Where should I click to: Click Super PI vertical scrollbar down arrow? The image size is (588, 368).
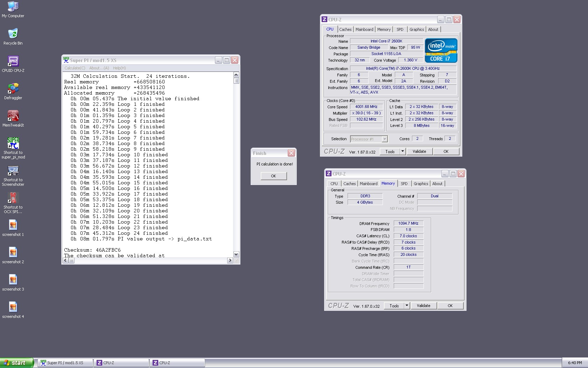pos(236,254)
